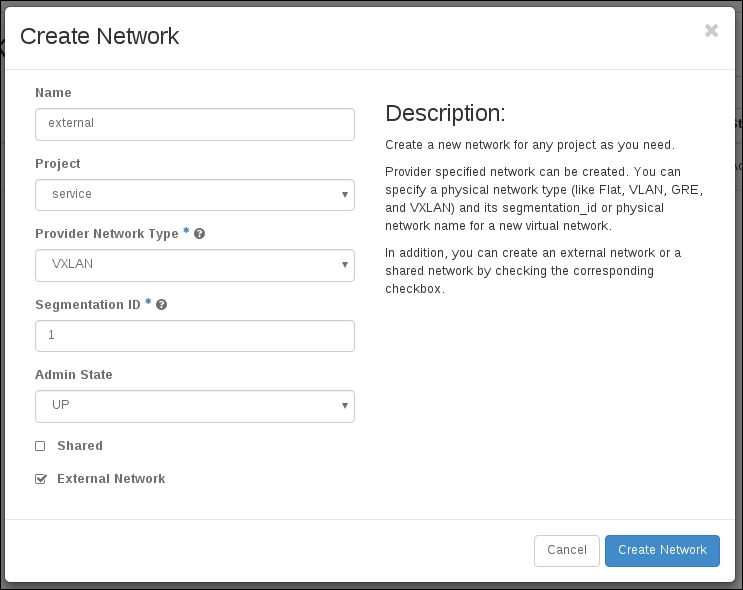Focus the Name field containing external
The height and width of the screenshot is (590, 743).
[x=194, y=124]
